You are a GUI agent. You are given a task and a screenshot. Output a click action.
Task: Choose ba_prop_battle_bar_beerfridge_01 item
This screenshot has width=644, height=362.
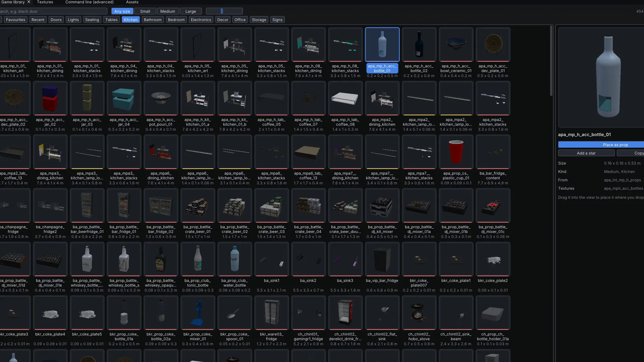click(87, 205)
